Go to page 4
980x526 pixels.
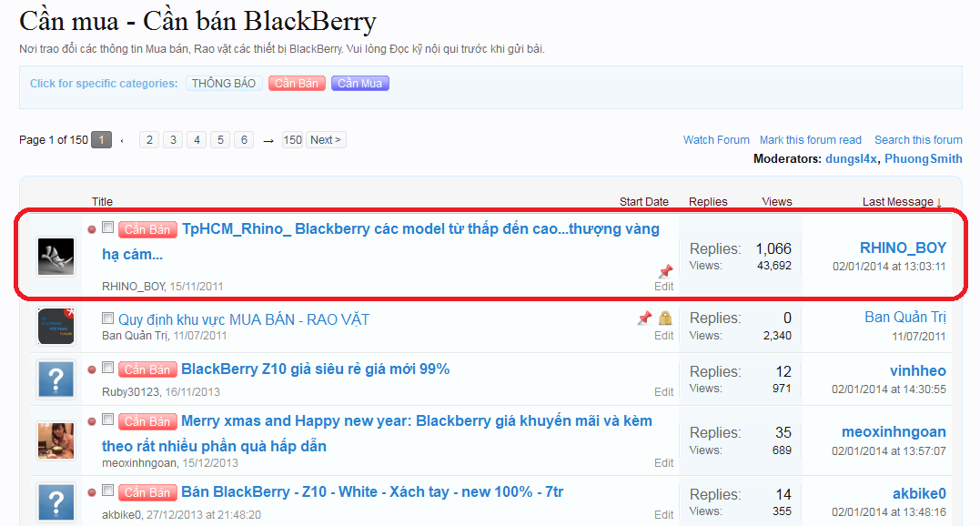[197, 140]
